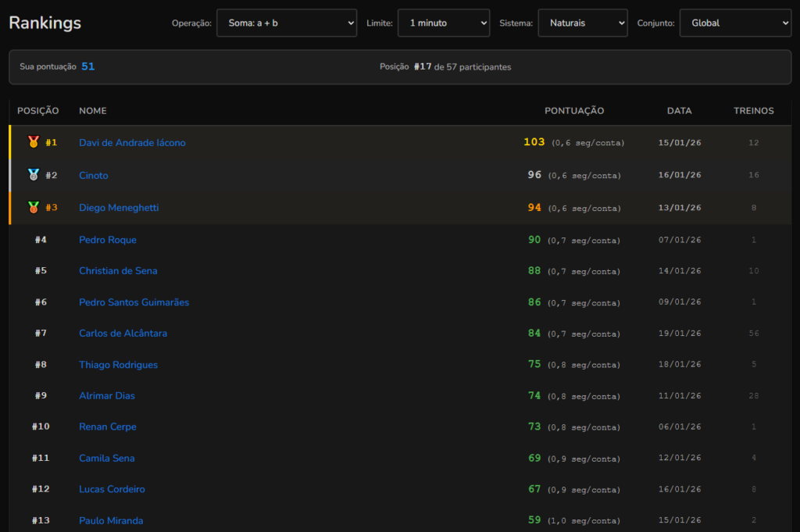Click the Treinos column header

point(753,111)
